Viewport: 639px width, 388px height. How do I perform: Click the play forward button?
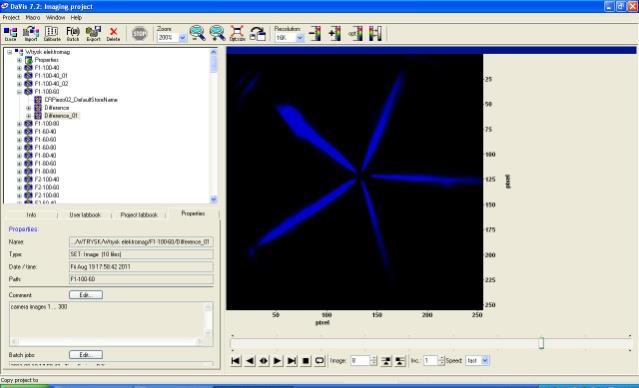click(278, 361)
